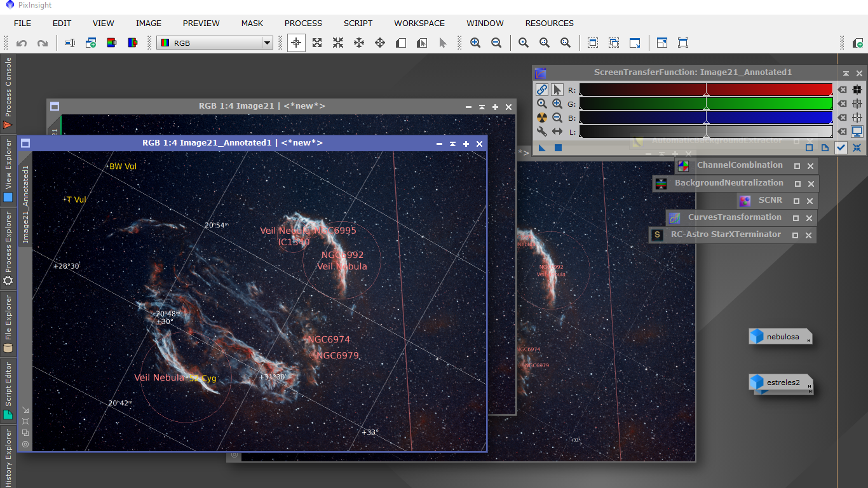Activate the crosshair Readout mode tool
This screenshot has width=868, height=488.
[x=296, y=43]
